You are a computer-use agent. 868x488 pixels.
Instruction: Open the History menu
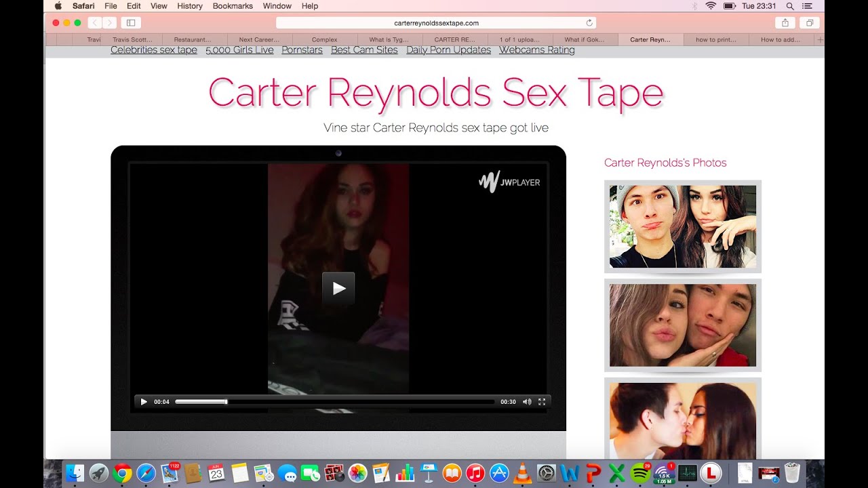(190, 5)
